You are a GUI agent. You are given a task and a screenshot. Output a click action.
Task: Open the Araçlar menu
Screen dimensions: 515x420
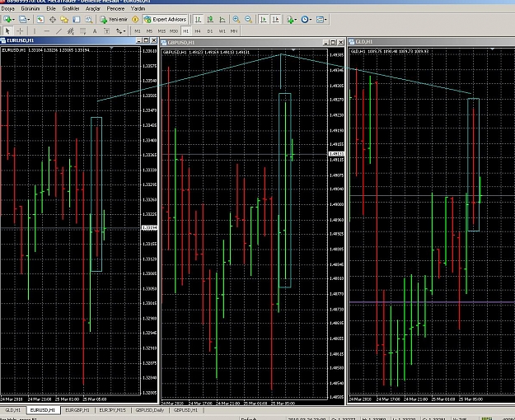point(93,9)
